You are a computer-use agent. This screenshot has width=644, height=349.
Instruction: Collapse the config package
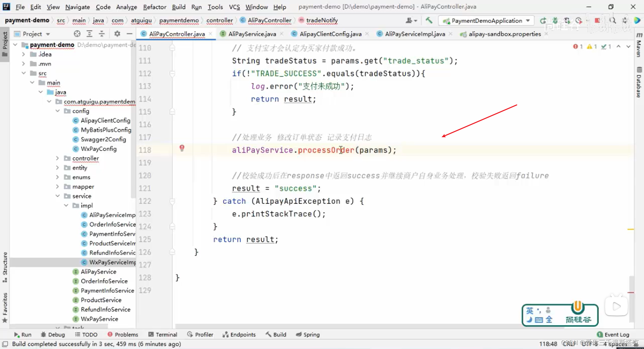click(57, 111)
